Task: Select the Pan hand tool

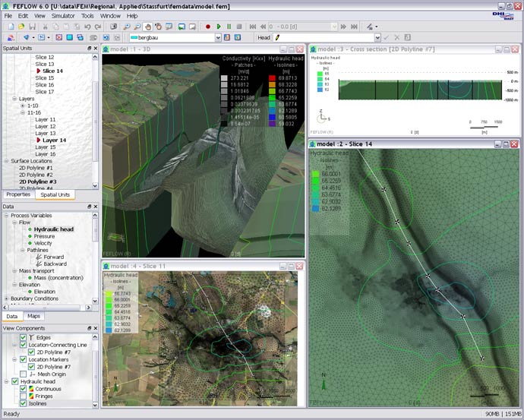Action: coord(147,27)
